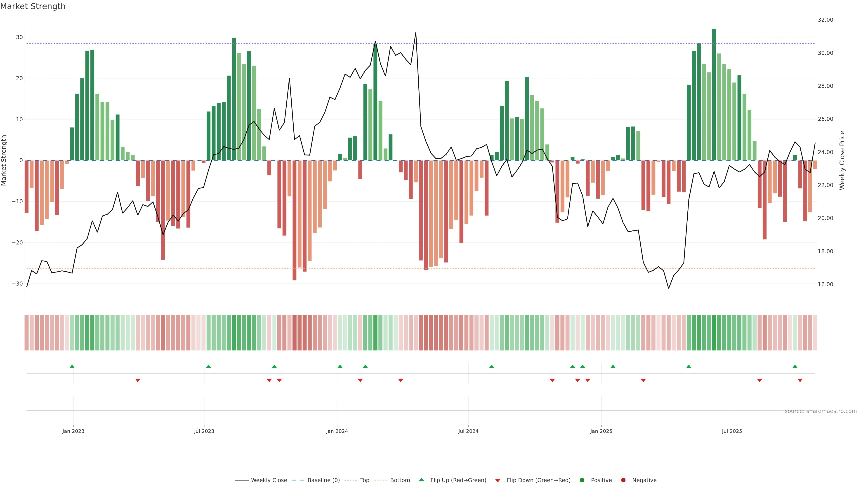Click the Jan 2025 x-axis label
868x488 pixels.
601,431
